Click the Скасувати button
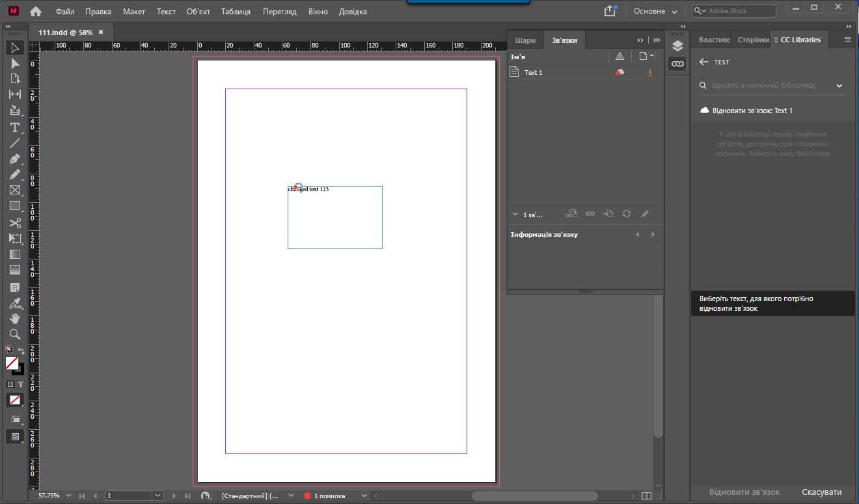This screenshot has height=504, width=859. point(821,492)
